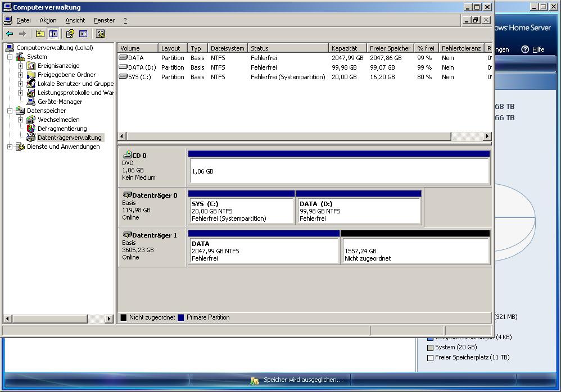Sort by Volume column header
561x392 pixels.
click(138, 48)
